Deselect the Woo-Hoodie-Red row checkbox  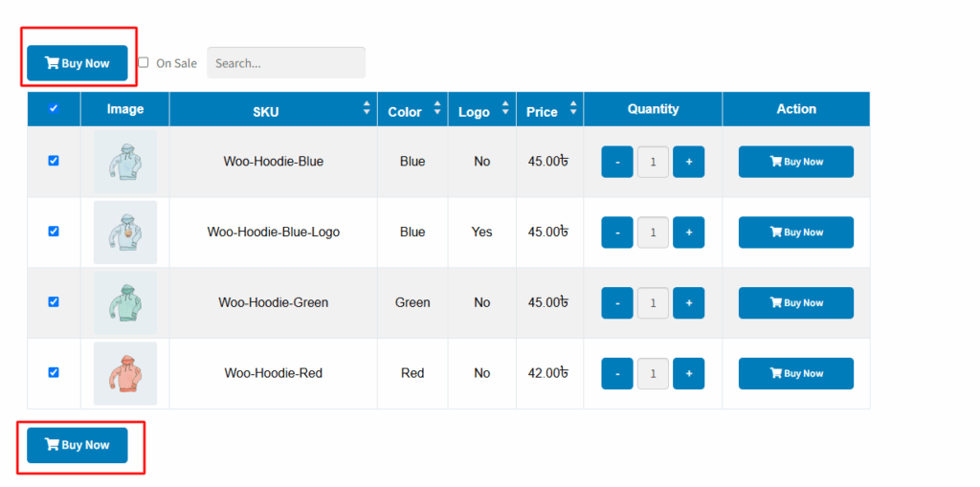tap(54, 372)
